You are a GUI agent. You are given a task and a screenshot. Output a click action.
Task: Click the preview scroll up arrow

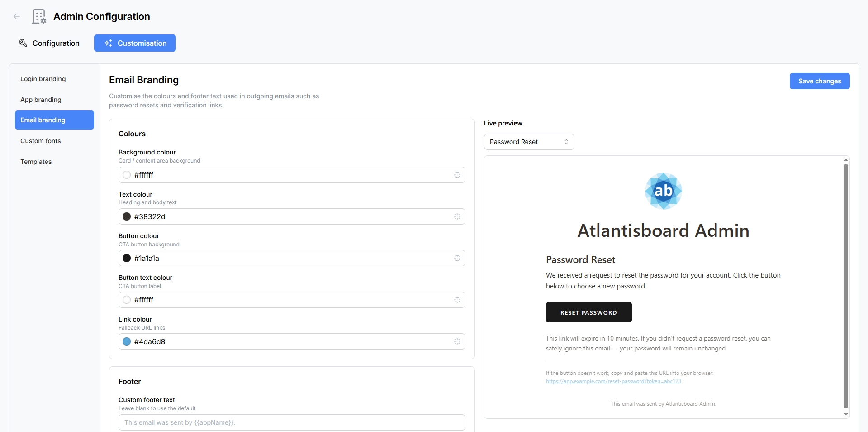(x=846, y=160)
